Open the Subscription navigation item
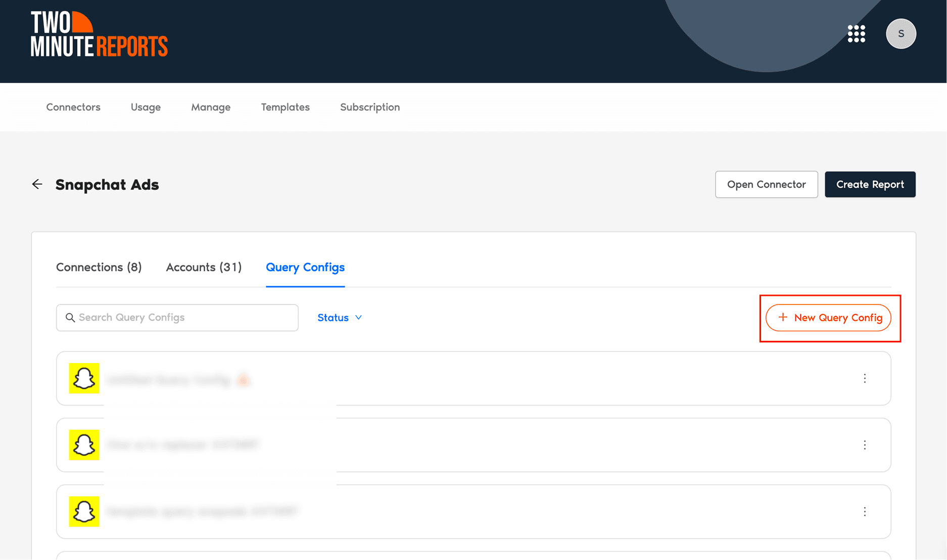Viewport: 947px width, 560px height. pyautogui.click(x=369, y=107)
